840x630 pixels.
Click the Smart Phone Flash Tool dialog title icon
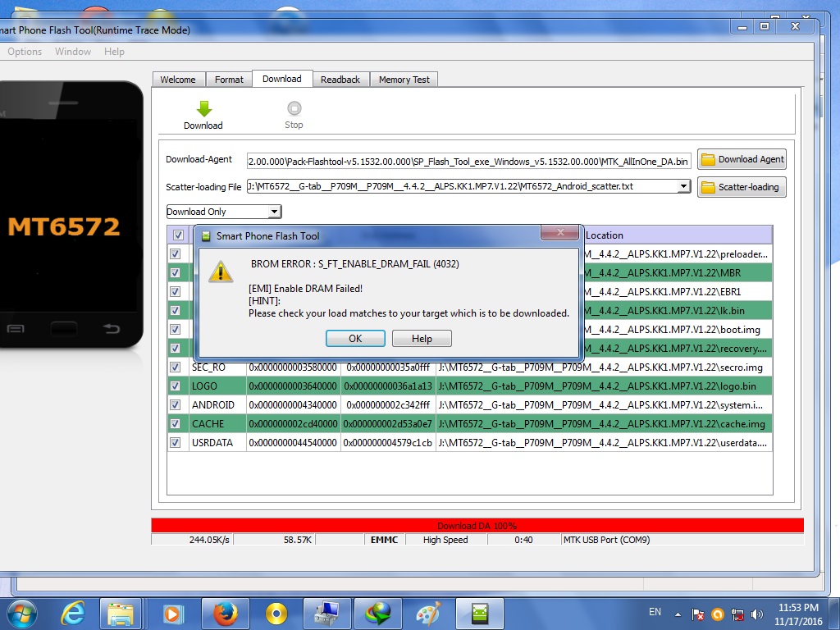pyautogui.click(x=206, y=236)
